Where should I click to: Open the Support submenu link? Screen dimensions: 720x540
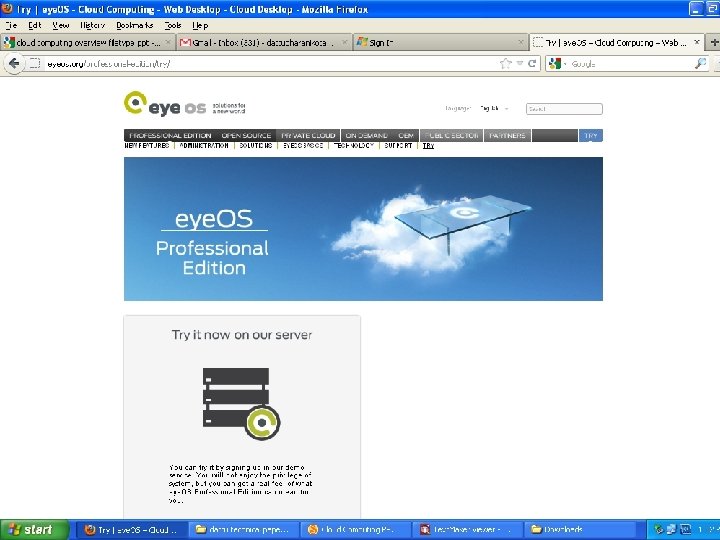click(x=398, y=146)
